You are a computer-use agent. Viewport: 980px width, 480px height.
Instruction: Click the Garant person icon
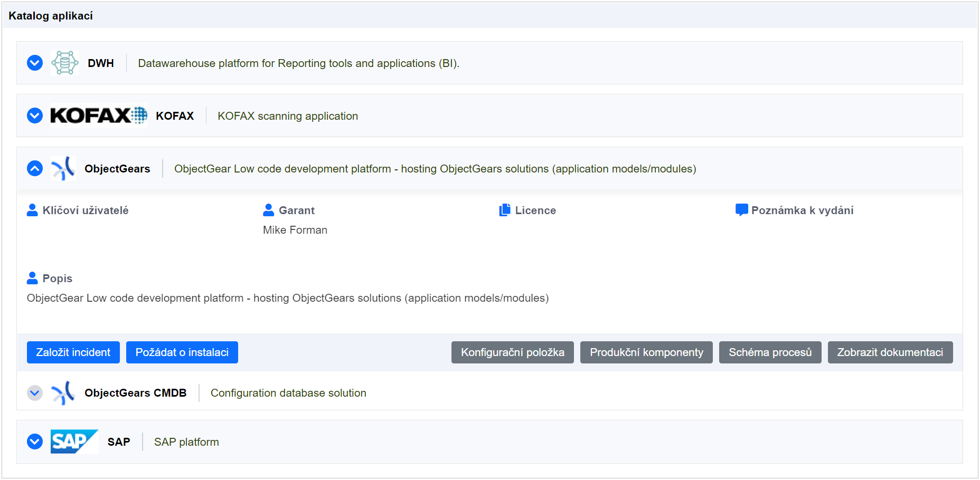click(268, 210)
